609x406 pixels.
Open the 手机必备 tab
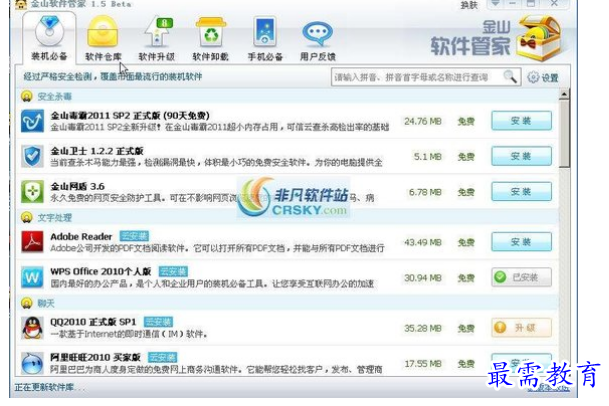[265, 38]
